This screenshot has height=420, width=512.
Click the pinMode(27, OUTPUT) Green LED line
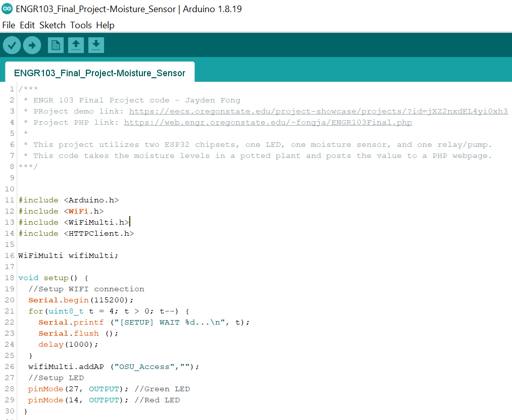(109, 389)
